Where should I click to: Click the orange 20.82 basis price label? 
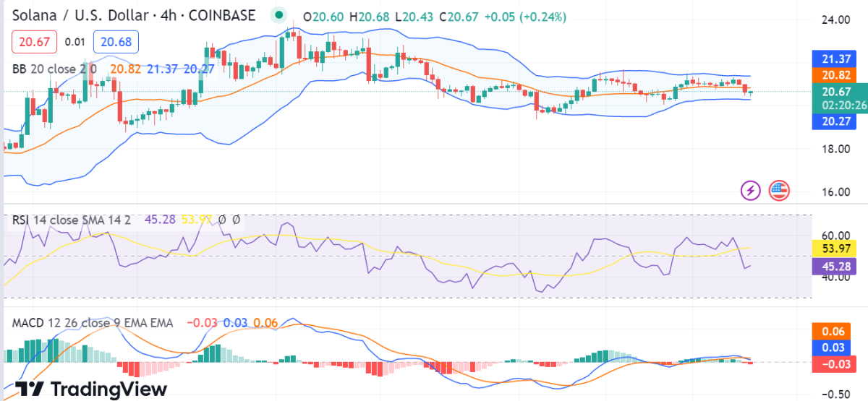pyautogui.click(x=835, y=75)
